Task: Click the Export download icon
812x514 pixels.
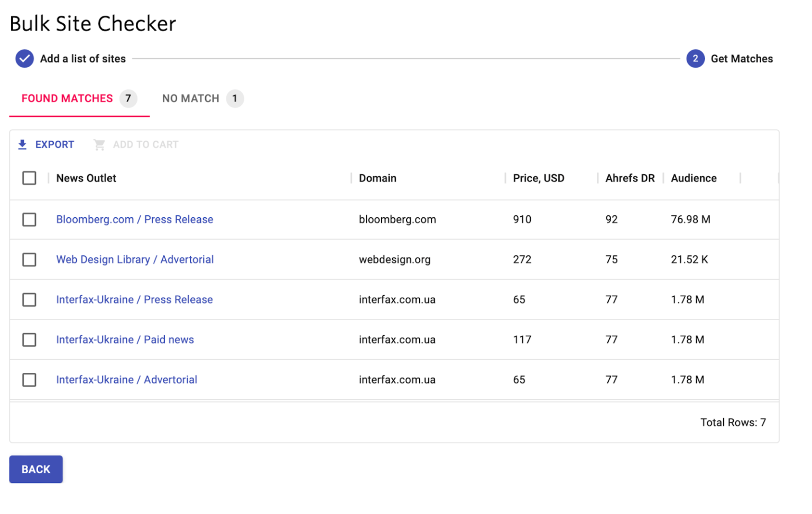Action: pos(22,145)
